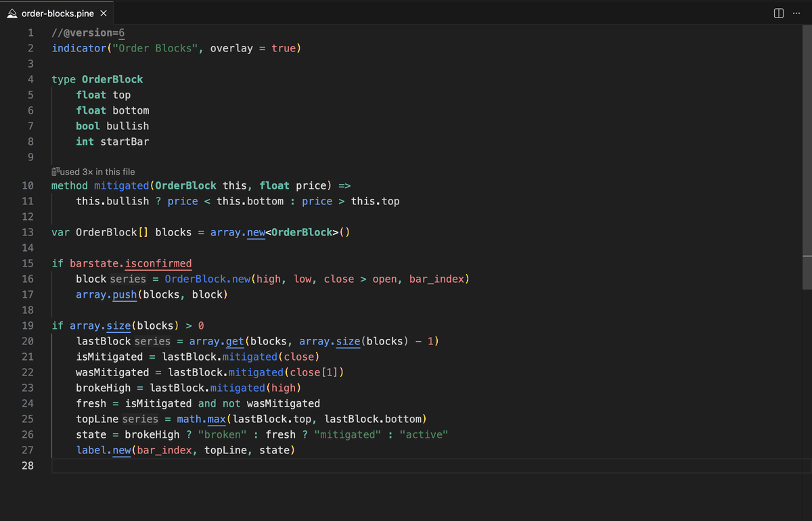This screenshot has width=812, height=521.
Task: Click line number 1 in the gutter
Action: point(30,33)
